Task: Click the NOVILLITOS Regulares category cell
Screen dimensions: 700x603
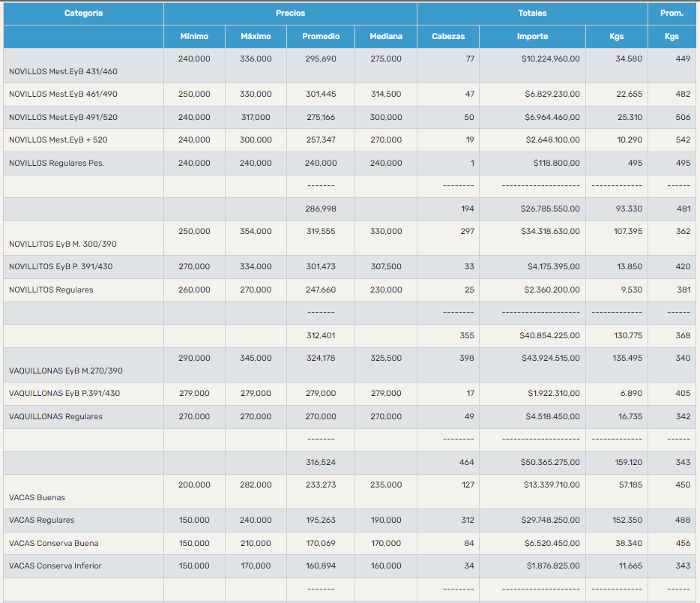Action: [51, 290]
